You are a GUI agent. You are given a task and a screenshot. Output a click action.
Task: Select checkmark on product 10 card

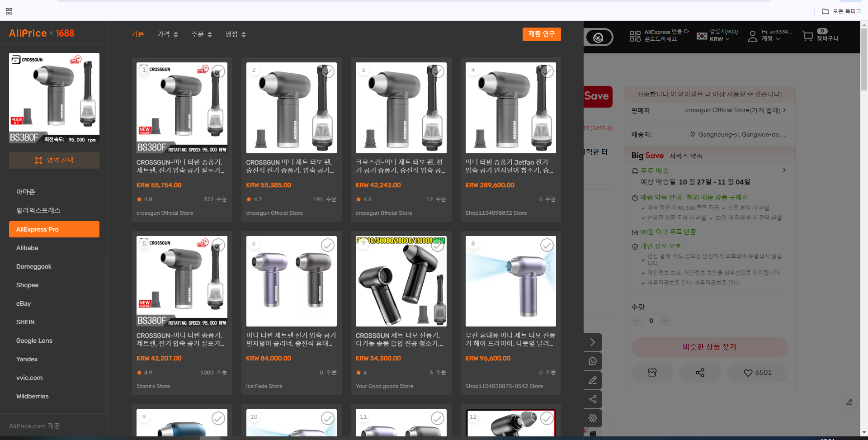point(328,418)
